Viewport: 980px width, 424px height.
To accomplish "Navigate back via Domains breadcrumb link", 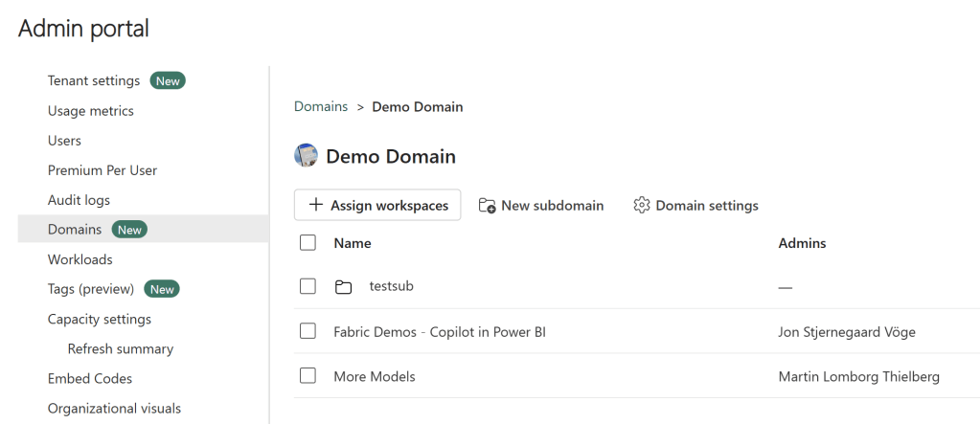I will [321, 107].
